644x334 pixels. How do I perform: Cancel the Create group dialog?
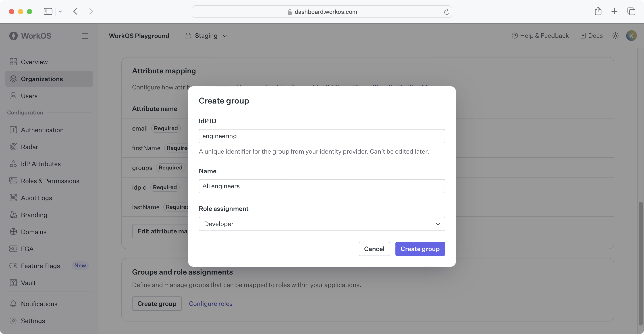tap(374, 249)
